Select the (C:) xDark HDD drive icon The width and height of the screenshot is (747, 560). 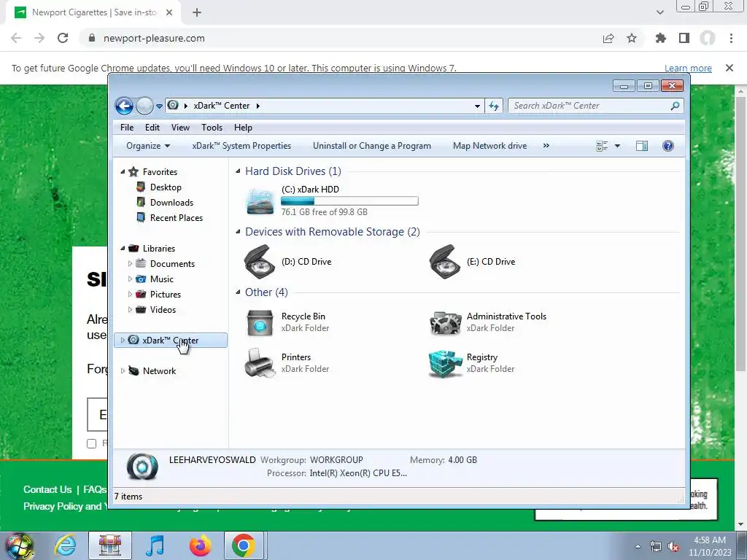click(260, 201)
